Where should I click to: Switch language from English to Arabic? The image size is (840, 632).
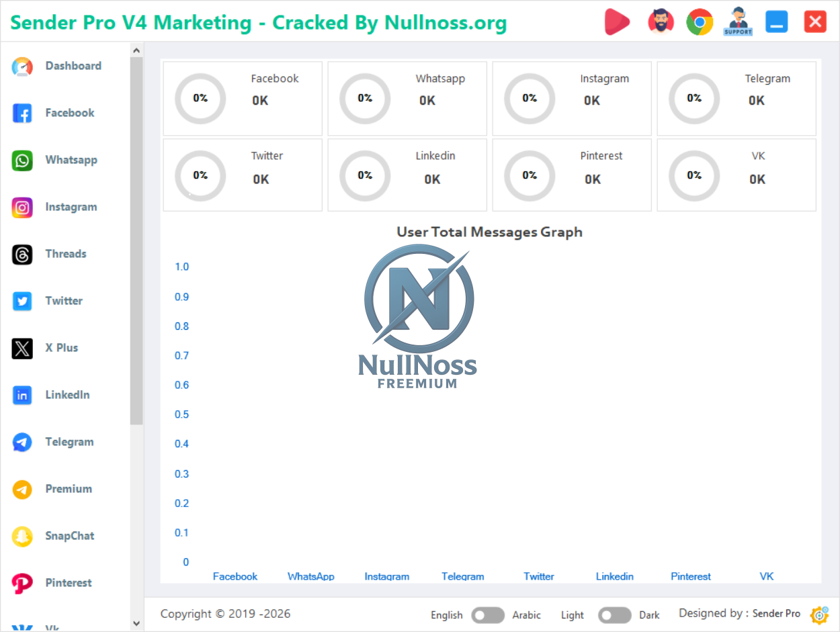pos(488,615)
